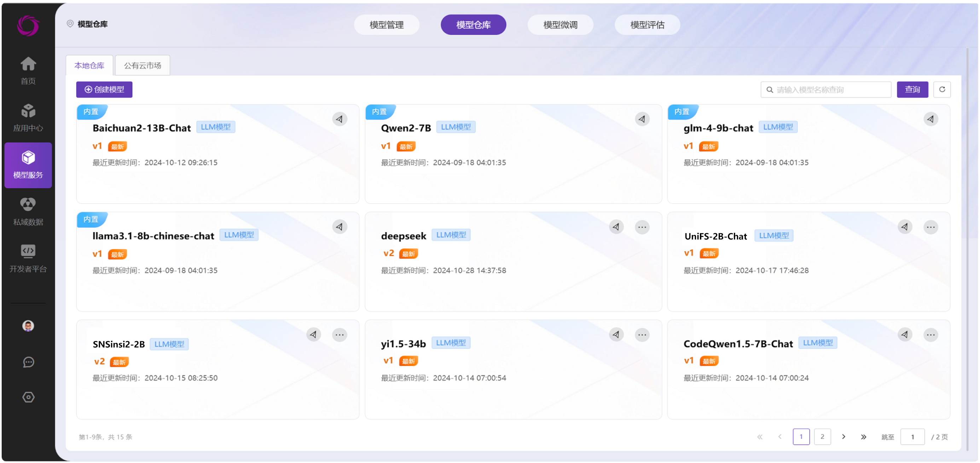Select page 1 in pagination
The width and height of the screenshot is (980, 463).
pos(801,437)
